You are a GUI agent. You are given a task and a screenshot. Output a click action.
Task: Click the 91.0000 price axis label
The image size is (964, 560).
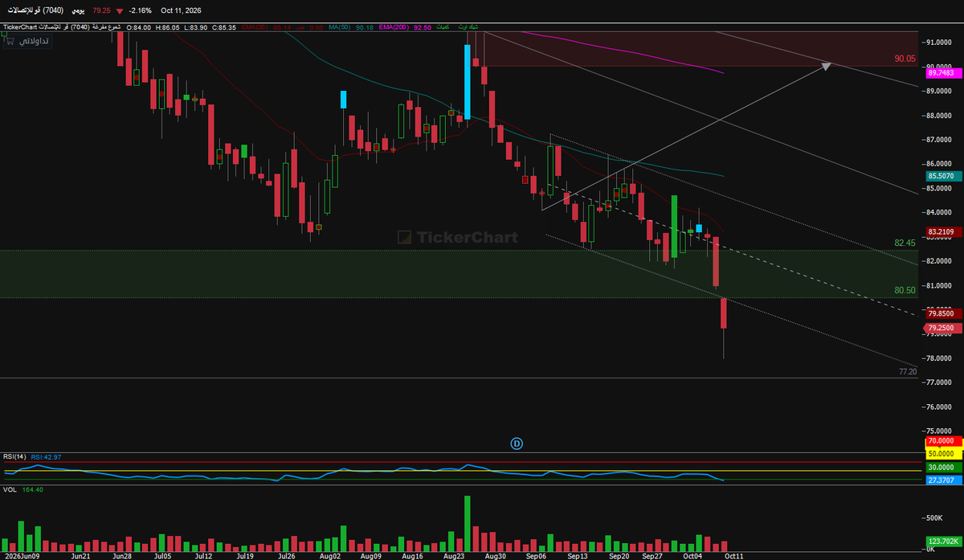(x=940, y=42)
